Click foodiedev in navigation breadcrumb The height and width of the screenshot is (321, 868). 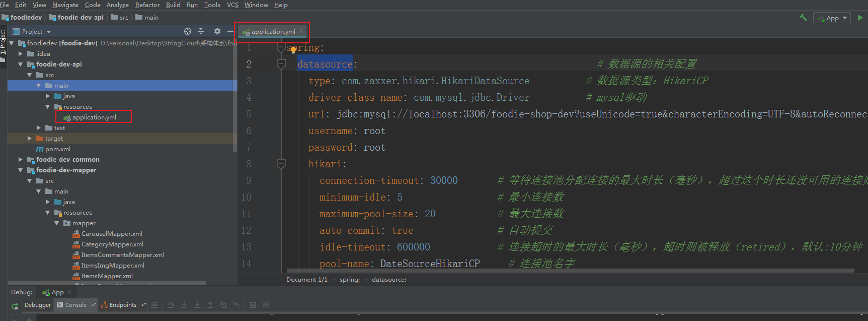pos(22,17)
